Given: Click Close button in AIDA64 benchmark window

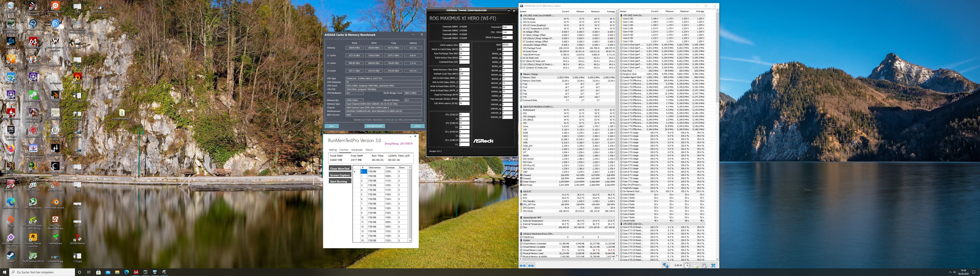Looking at the screenshot, I should click(x=417, y=126).
